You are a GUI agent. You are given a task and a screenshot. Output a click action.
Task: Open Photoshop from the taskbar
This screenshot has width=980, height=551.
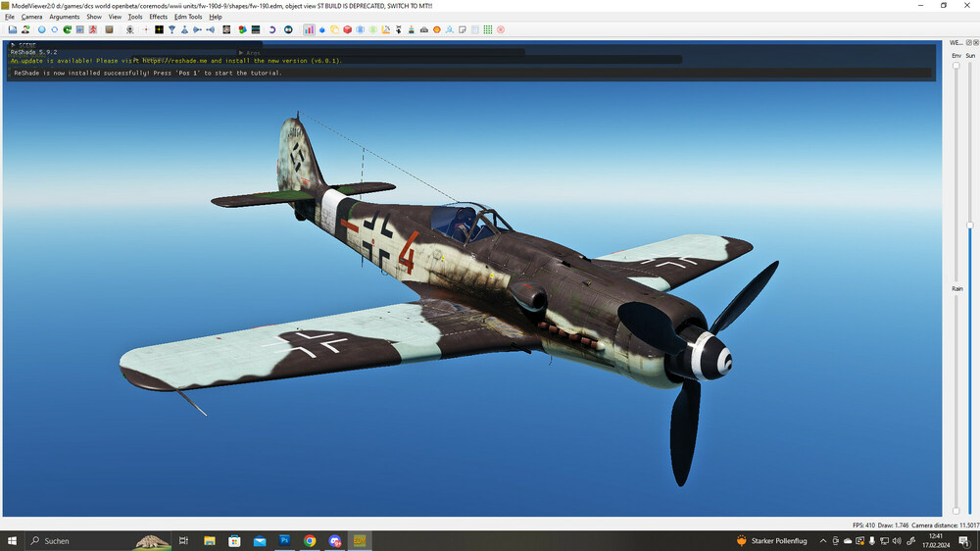click(x=284, y=541)
